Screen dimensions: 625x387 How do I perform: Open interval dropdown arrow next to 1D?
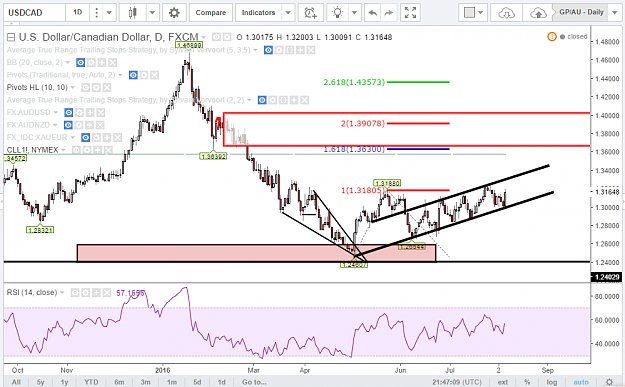coord(109,13)
